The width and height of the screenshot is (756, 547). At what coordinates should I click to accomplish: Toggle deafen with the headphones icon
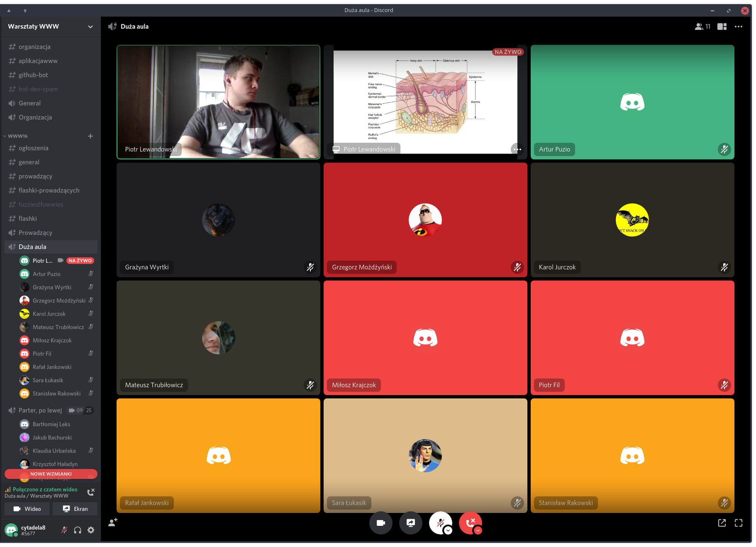pyautogui.click(x=77, y=530)
